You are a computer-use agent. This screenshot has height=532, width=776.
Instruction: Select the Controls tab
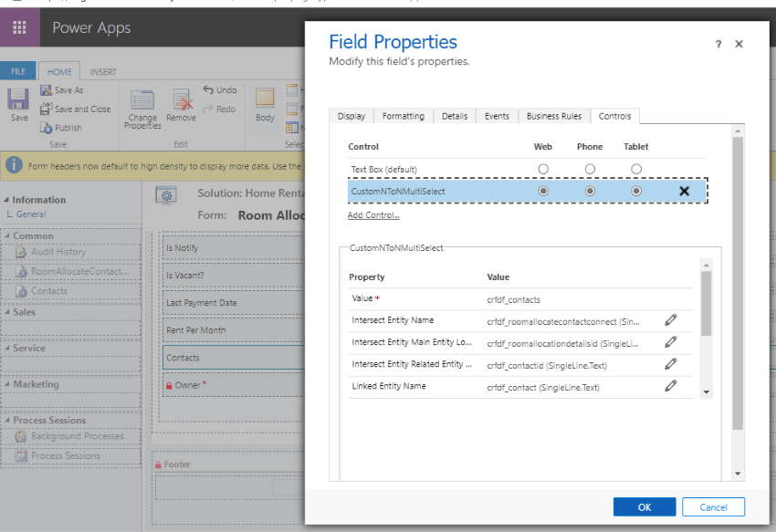614,116
